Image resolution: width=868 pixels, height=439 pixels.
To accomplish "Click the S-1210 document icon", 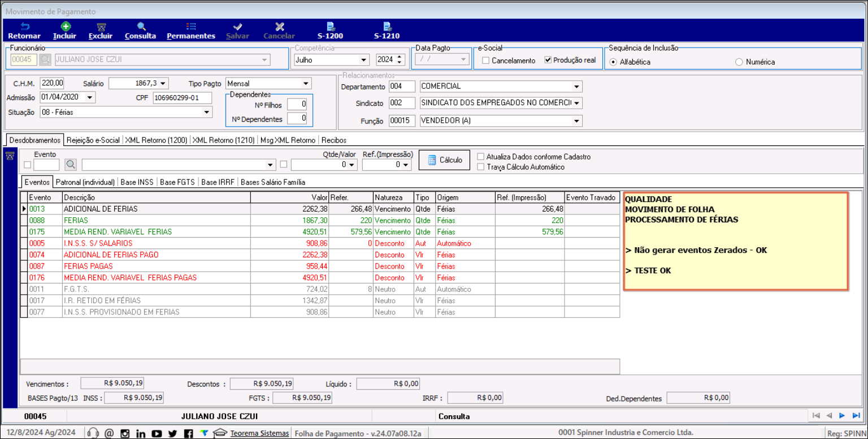I will [x=387, y=26].
